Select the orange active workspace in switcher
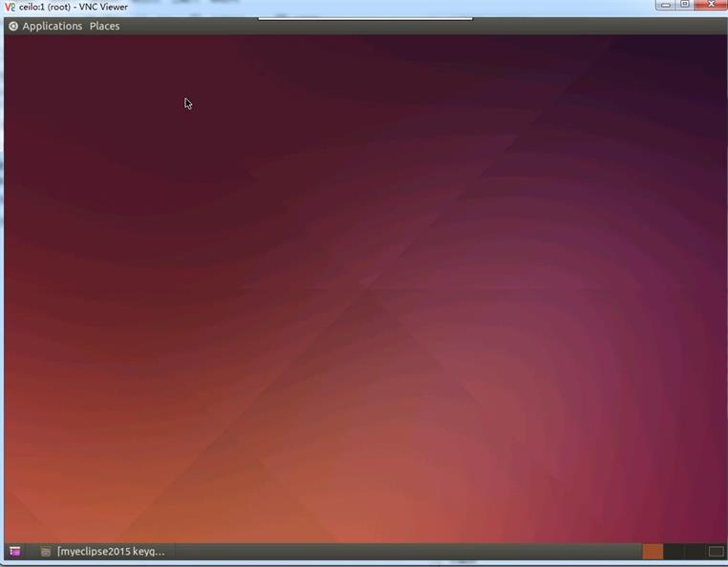Viewport: 728px width, 567px height. tap(653, 551)
